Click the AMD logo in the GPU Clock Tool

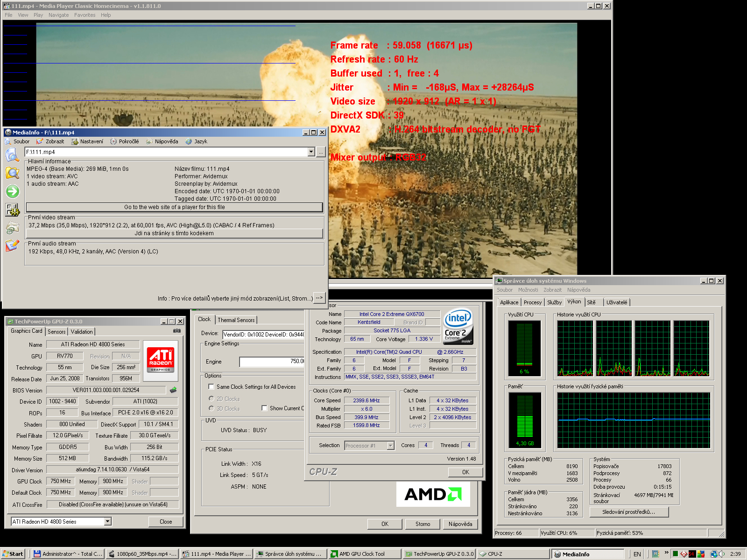coord(433,494)
